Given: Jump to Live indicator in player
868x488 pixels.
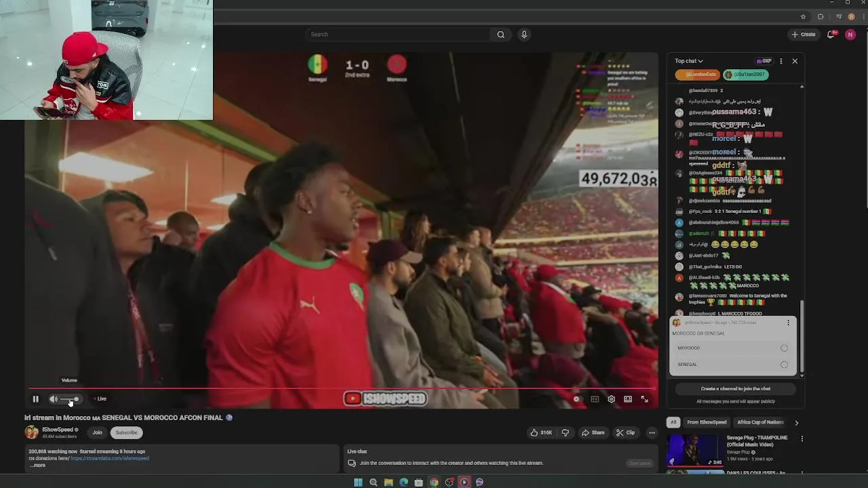Looking at the screenshot, I should click(x=100, y=399).
